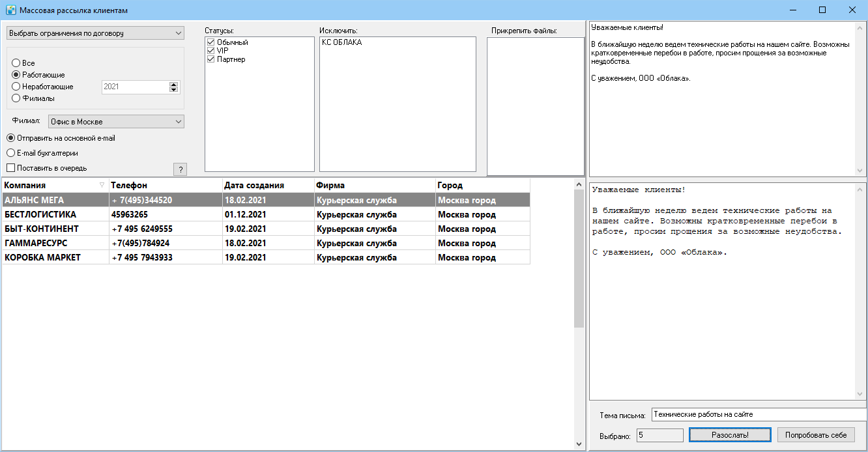Image resolution: width=868 pixels, height=452 pixels.
Task: Maximize the 'Массовая рассылка клиентам' window
Action: click(822, 10)
